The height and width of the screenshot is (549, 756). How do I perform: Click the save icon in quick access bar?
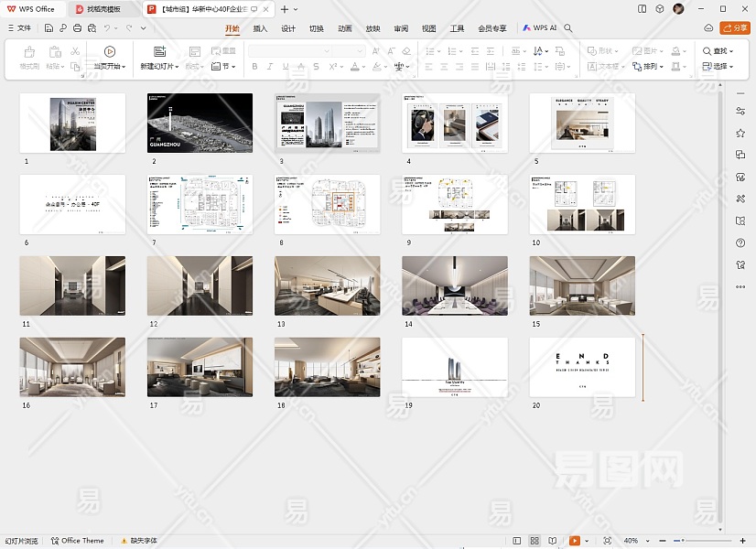(48, 28)
